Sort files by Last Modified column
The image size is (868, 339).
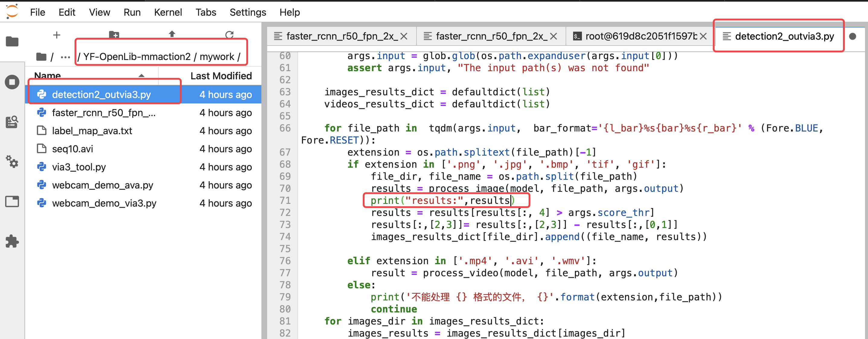click(221, 76)
